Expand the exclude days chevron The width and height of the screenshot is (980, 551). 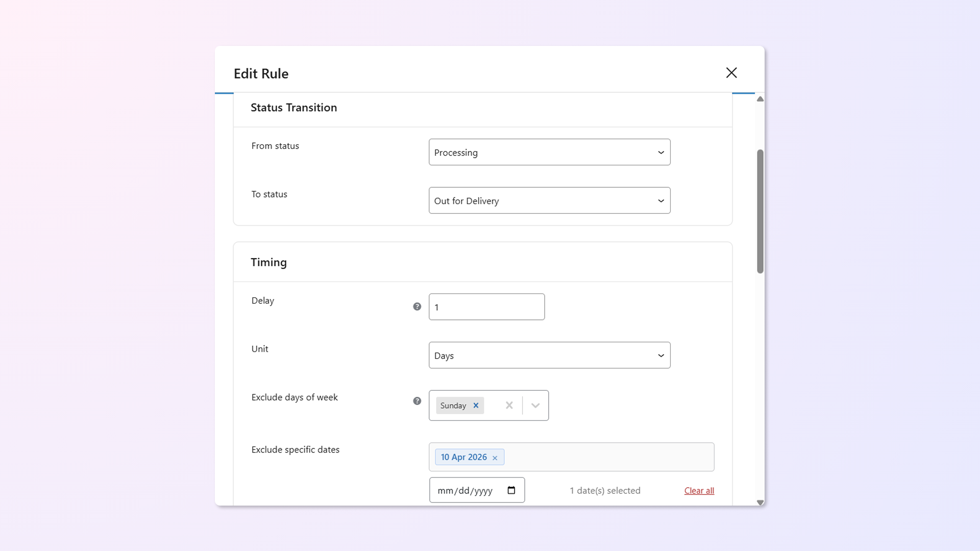point(535,406)
